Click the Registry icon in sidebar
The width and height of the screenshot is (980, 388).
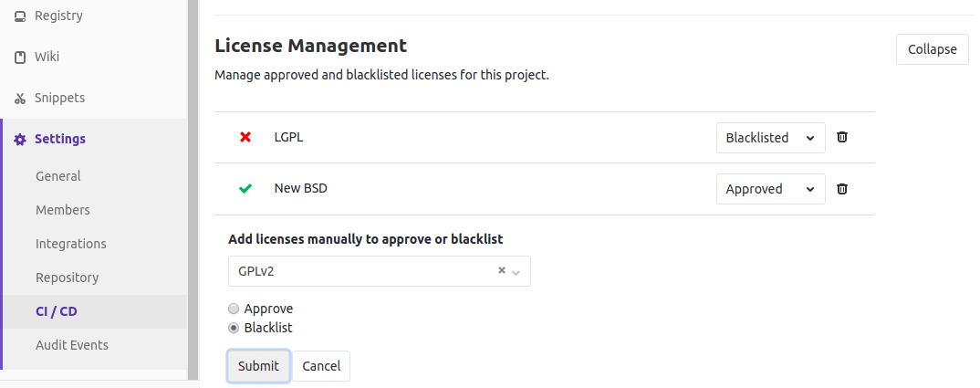tap(20, 16)
